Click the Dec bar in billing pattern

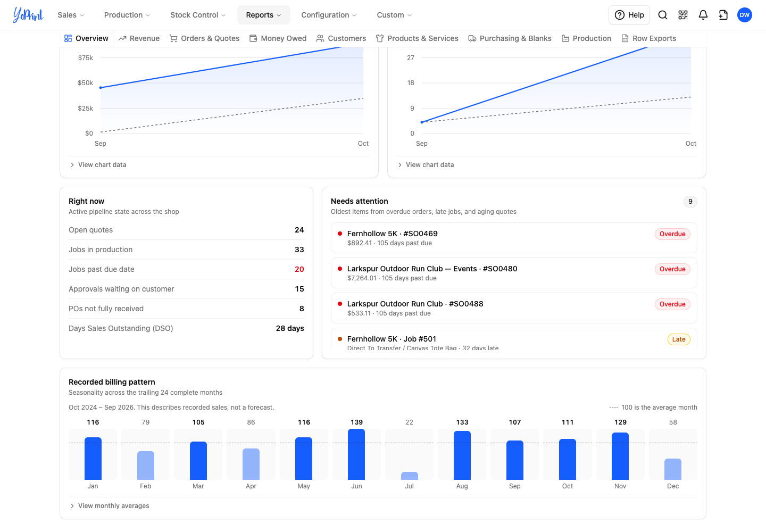tap(673, 469)
